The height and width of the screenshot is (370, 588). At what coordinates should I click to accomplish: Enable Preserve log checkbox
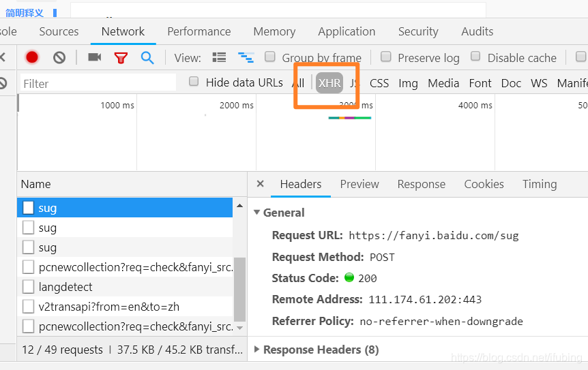pyautogui.click(x=385, y=57)
